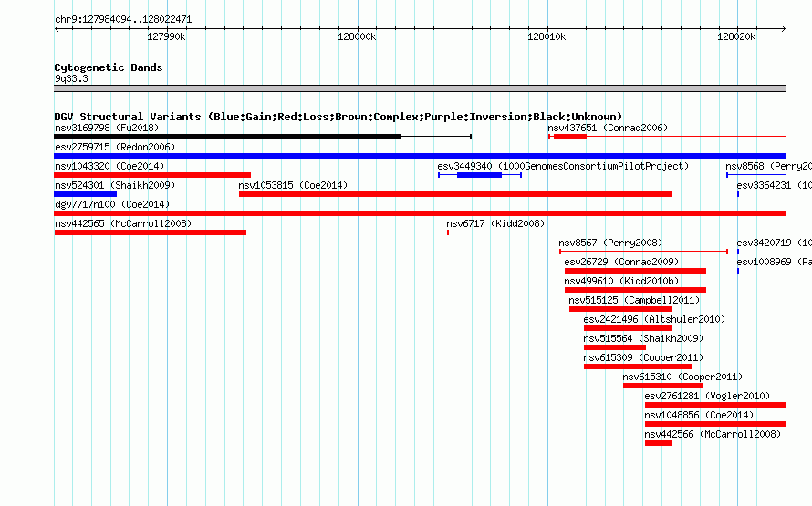812x506 pixels.
Task: Open nsv1043320 (Coe2014) label
Action: click(x=109, y=166)
